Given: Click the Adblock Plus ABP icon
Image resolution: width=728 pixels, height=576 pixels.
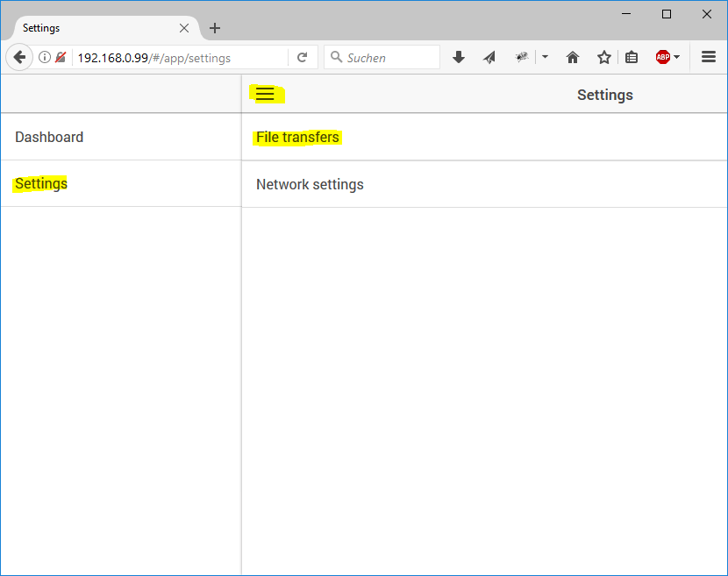Looking at the screenshot, I should pos(663,58).
